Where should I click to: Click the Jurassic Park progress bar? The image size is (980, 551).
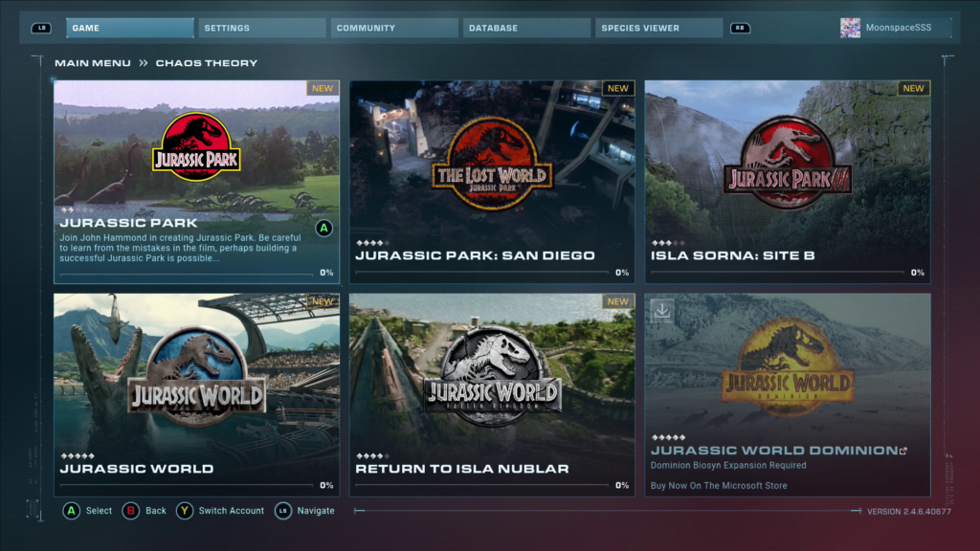coord(187,274)
